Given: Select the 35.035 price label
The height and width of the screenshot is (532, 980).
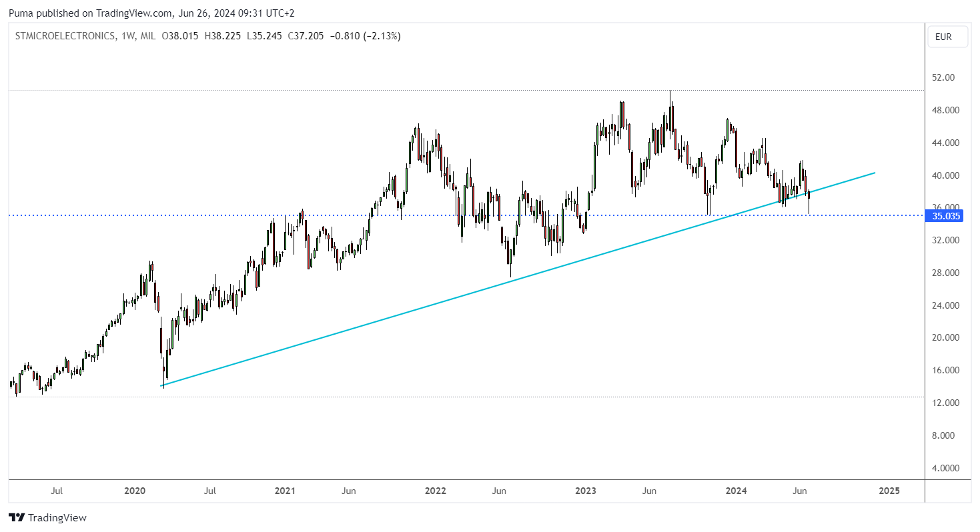Looking at the screenshot, I should click(946, 215).
